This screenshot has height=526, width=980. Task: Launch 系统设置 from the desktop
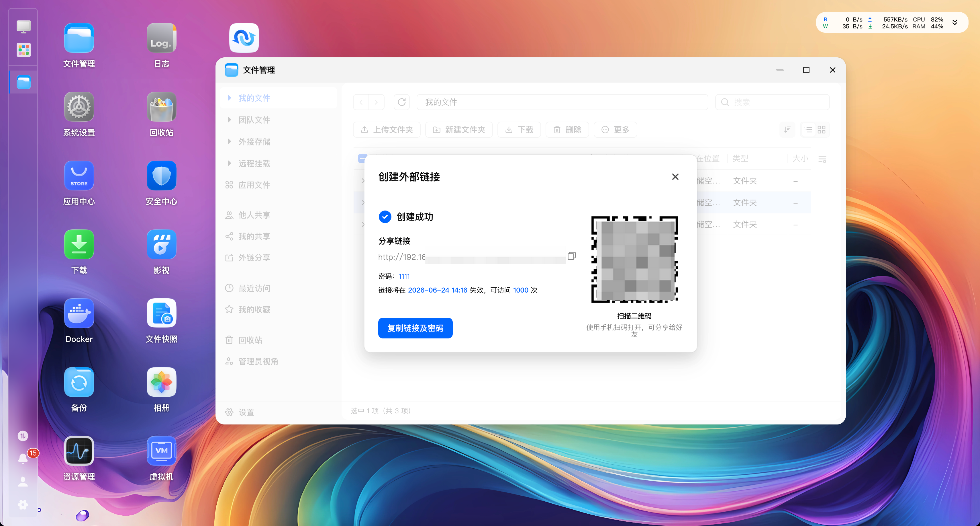79,107
